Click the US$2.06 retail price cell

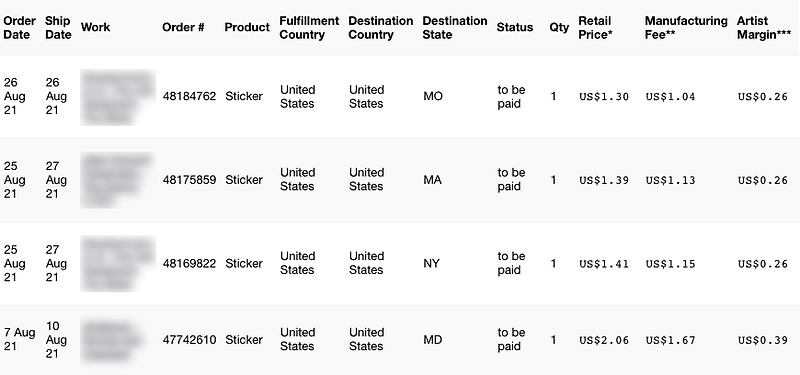(x=604, y=340)
